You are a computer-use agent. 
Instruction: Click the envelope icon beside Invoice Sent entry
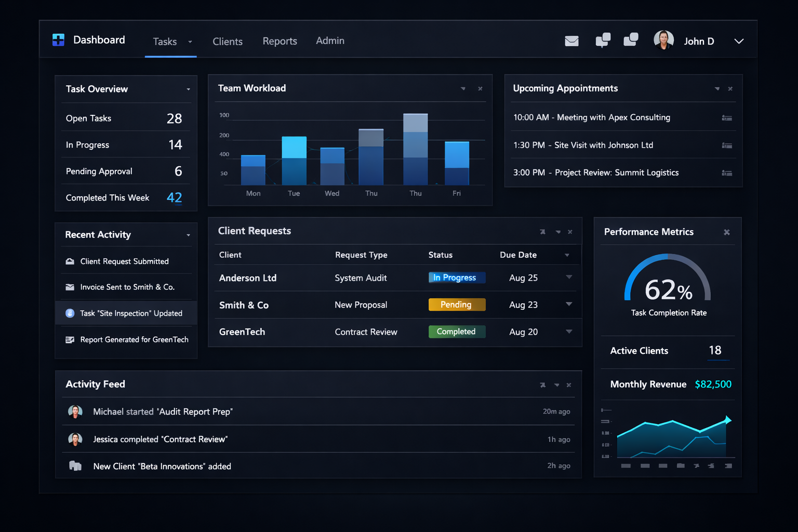(70, 287)
